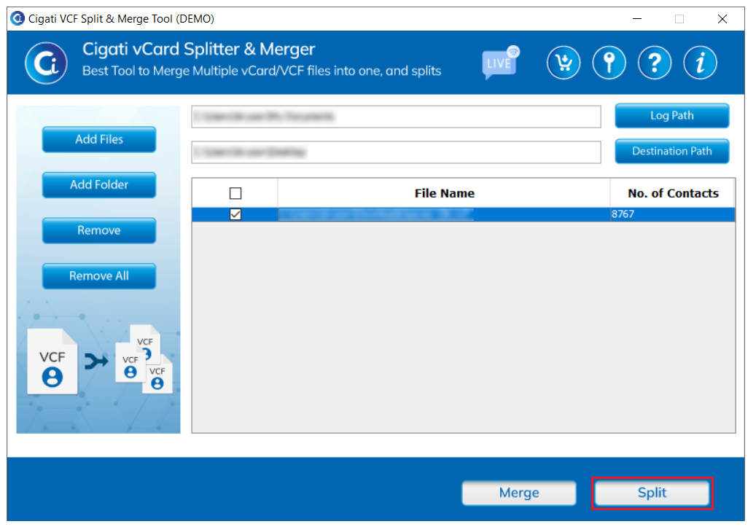Open the help question mark icon
This screenshot has width=756, height=532.
(x=654, y=63)
